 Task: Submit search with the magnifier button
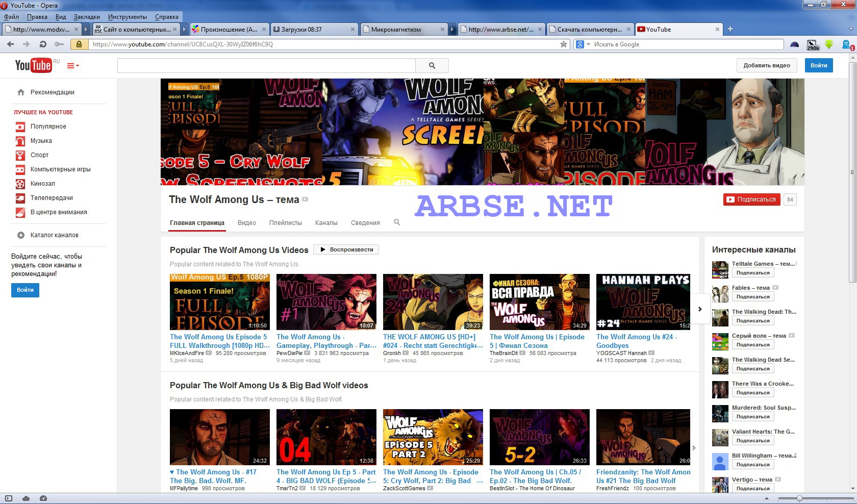432,65
